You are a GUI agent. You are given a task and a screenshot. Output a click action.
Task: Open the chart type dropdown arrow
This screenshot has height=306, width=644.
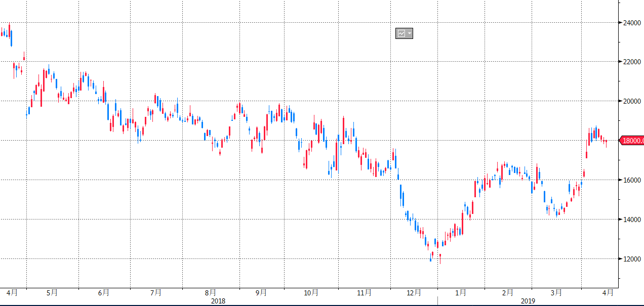point(409,33)
